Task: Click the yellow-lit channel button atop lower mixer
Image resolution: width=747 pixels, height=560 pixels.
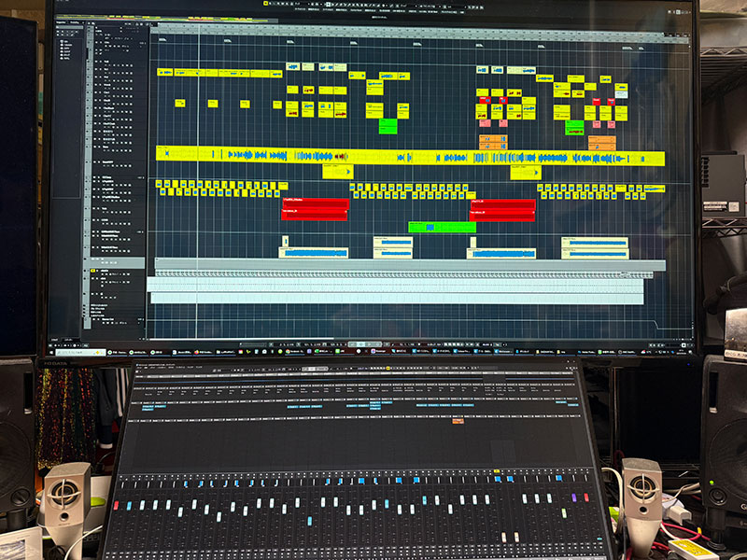Action: tap(497, 471)
